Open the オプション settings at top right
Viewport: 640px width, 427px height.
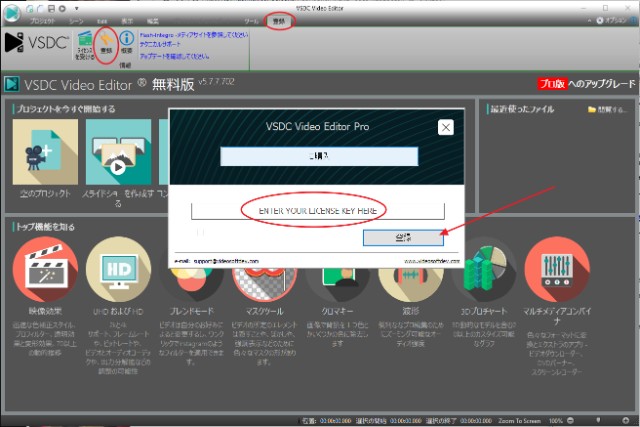(x=612, y=20)
